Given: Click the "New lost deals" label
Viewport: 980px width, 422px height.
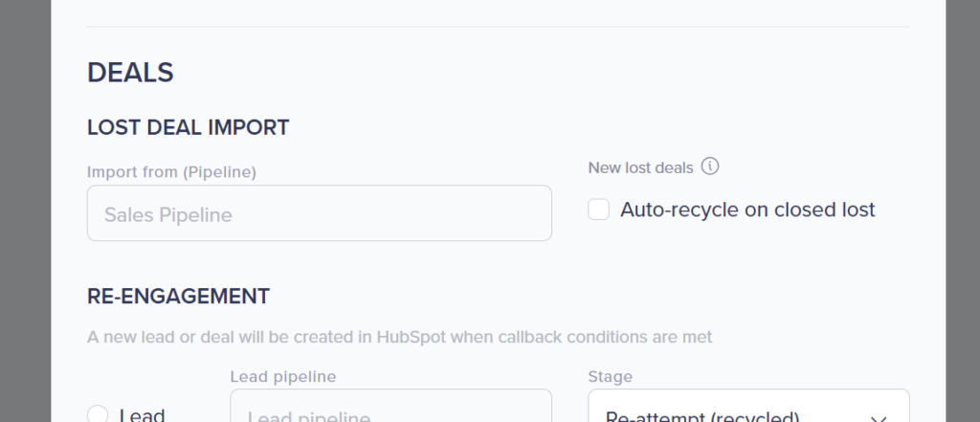Looking at the screenshot, I should (x=640, y=167).
